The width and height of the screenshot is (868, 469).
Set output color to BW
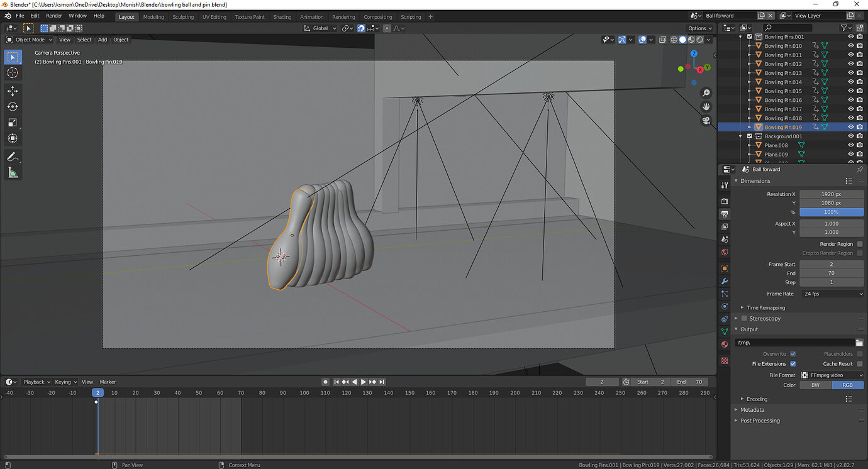[815, 385]
